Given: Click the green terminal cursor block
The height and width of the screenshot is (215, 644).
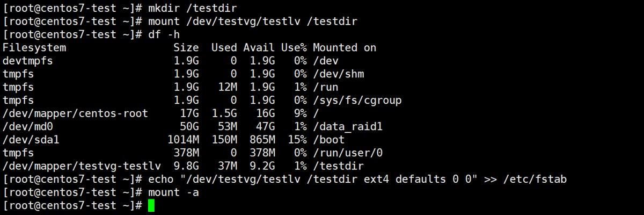Looking at the screenshot, I should 151,205.
